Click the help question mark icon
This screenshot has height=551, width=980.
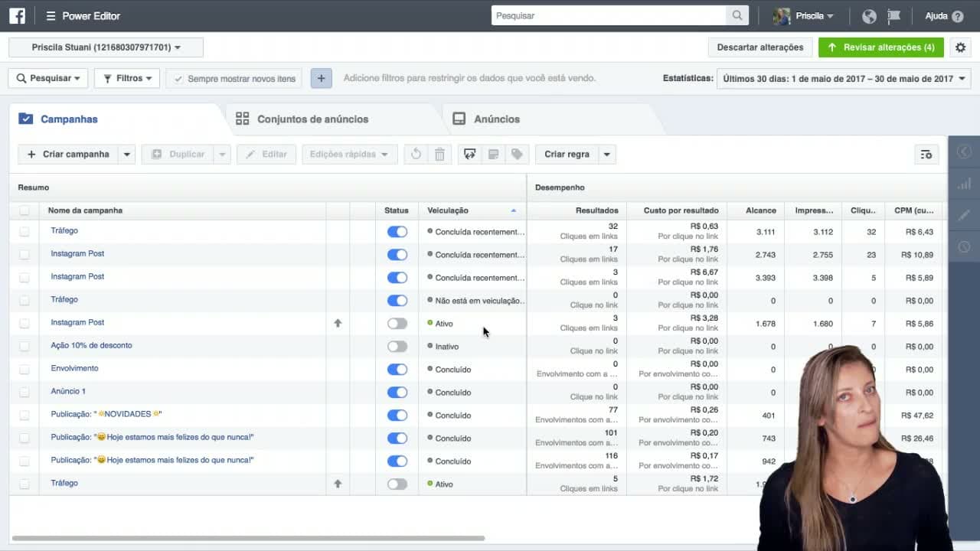pos(958,16)
